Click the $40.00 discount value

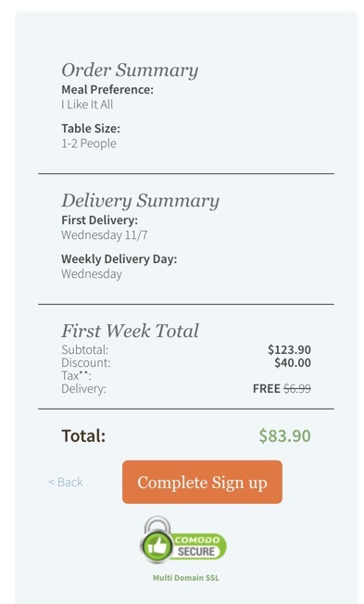click(293, 362)
